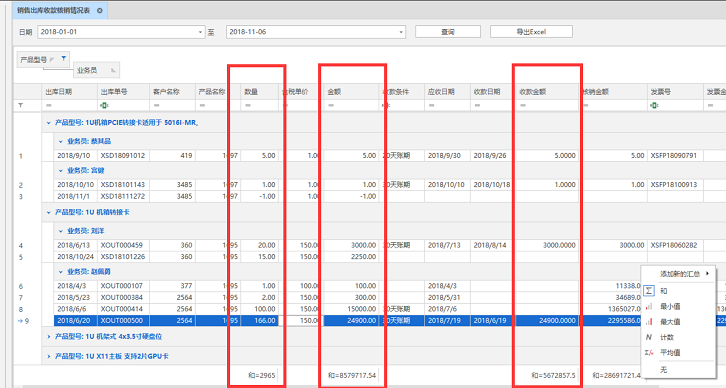Choose 计数 in the summary menu

(677, 337)
